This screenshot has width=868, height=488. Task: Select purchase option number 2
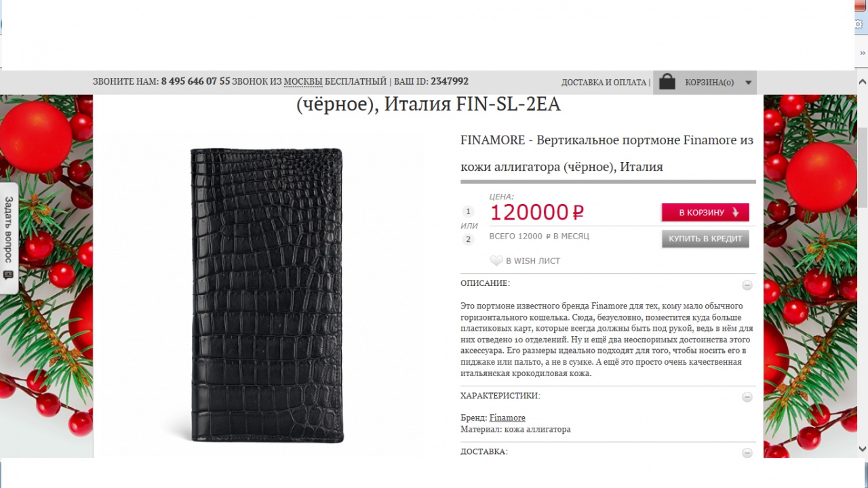point(468,239)
